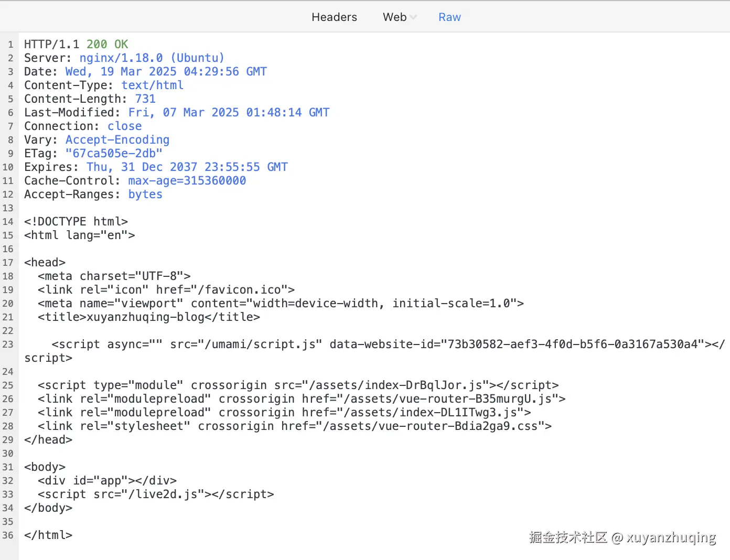Click line number 36 in gutter

click(x=8, y=535)
